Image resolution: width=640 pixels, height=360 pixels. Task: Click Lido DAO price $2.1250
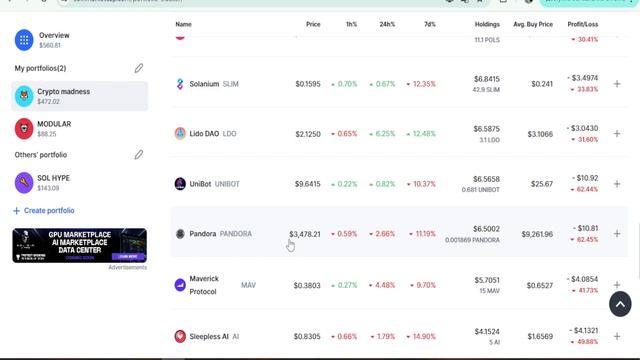click(308, 134)
